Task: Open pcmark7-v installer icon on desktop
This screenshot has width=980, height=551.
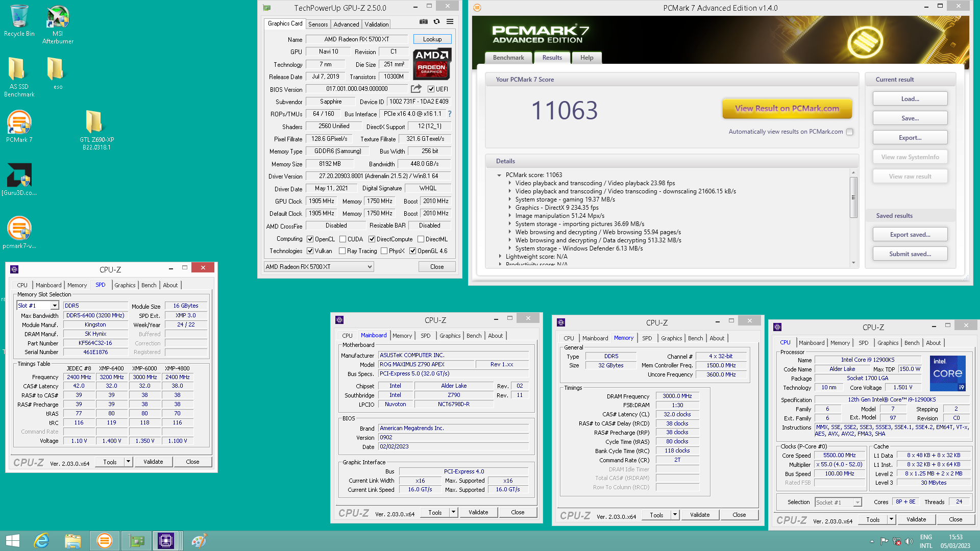Action: pyautogui.click(x=19, y=233)
